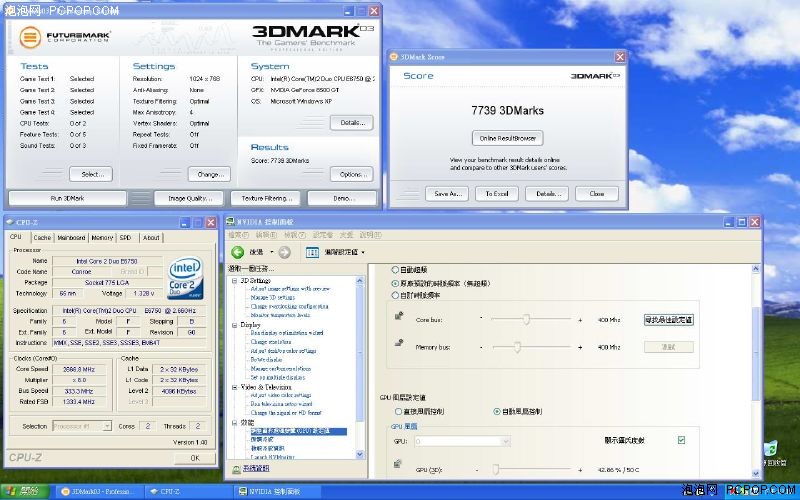Click the find optimal settings button beside Core bus

click(x=668, y=320)
